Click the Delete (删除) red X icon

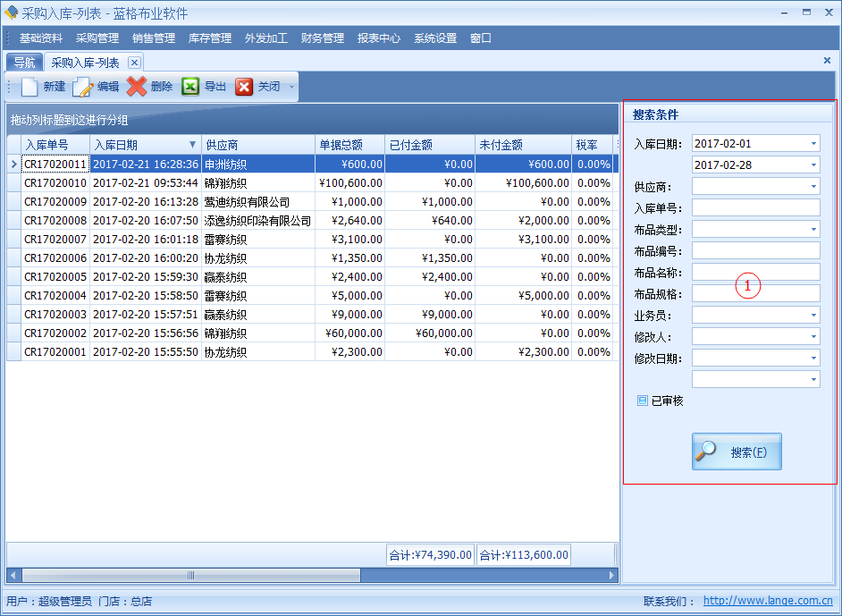(137, 87)
